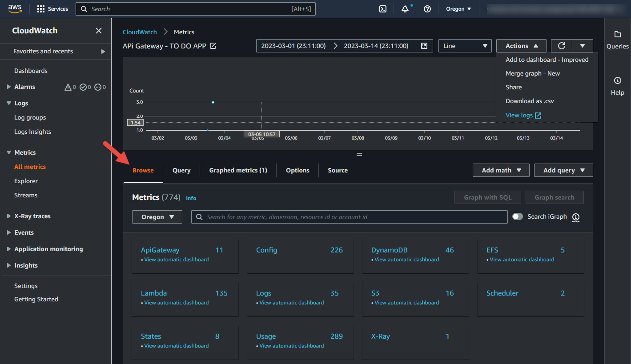Switch to the Query tab
The width and height of the screenshot is (631, 364).
(x=181, y=170)
